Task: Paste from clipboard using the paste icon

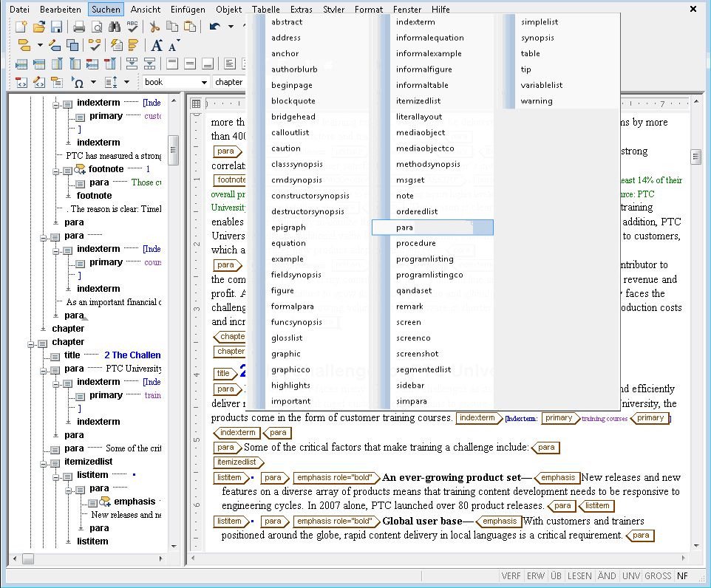Action: [x=190, y=27]
